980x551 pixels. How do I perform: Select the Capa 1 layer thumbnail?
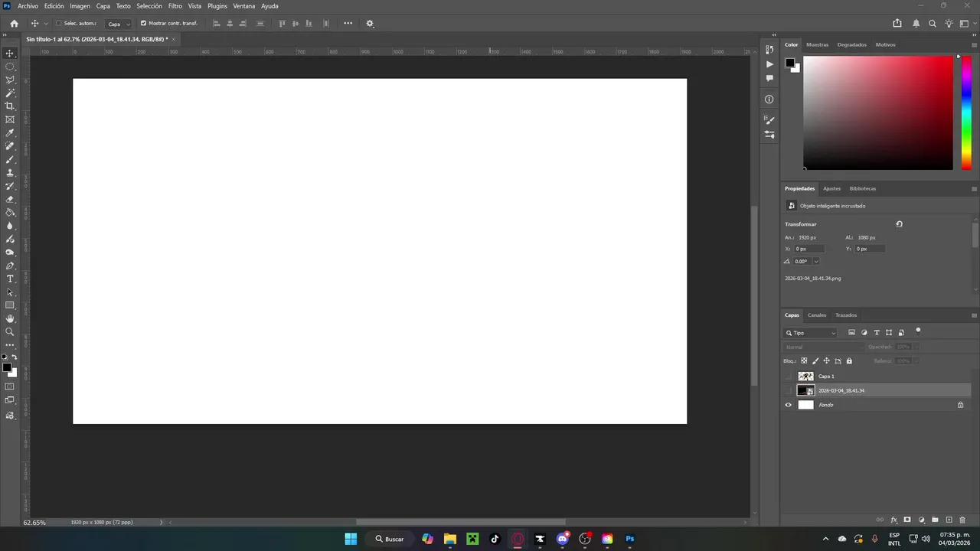805,377
